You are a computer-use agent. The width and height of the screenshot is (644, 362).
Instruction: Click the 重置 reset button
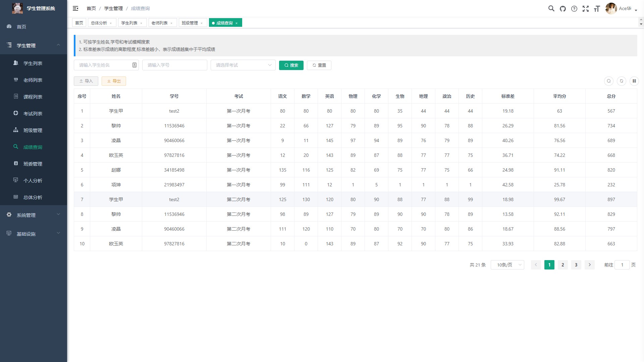319,65
